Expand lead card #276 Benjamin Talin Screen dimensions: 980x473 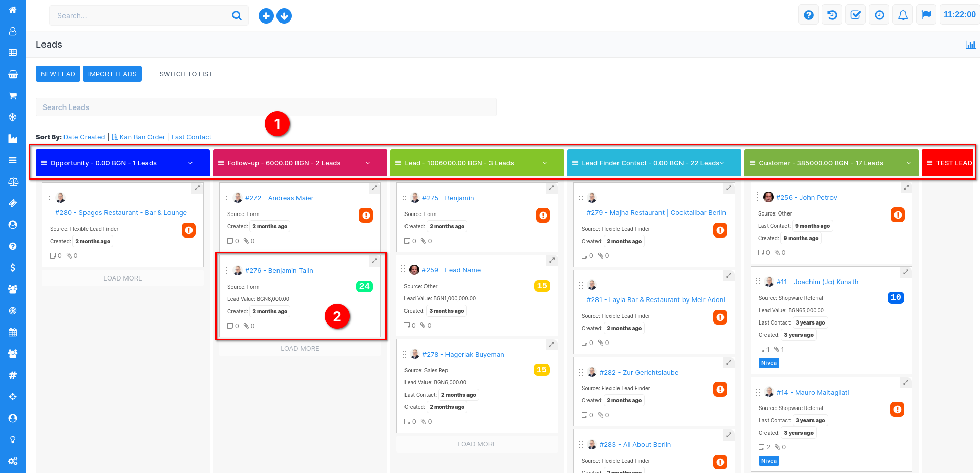click(x=374, y=261)
